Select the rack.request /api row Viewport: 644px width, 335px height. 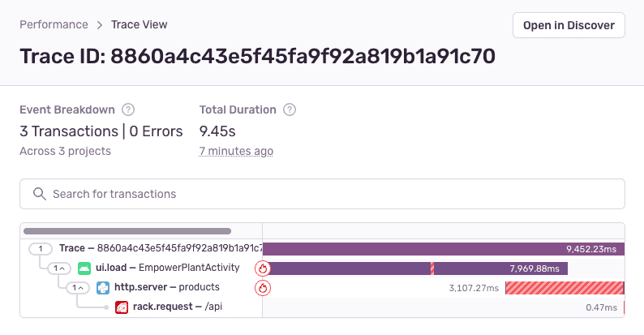pos(323,307)
